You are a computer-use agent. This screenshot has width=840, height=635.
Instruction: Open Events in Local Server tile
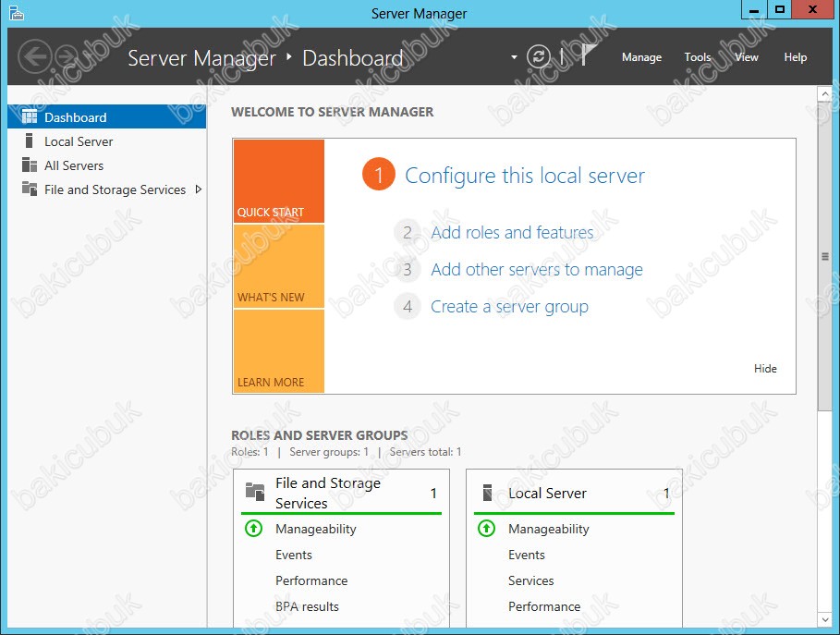(527, 556)
